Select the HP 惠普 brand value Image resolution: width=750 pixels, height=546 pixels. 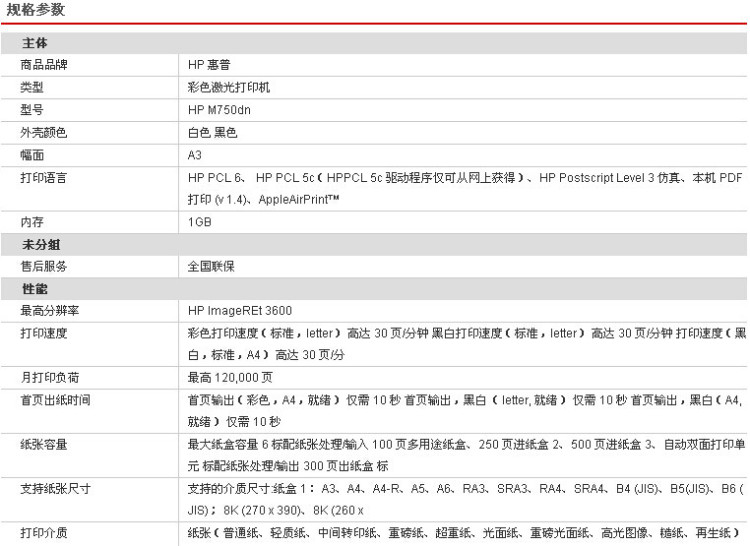[209, 65]
